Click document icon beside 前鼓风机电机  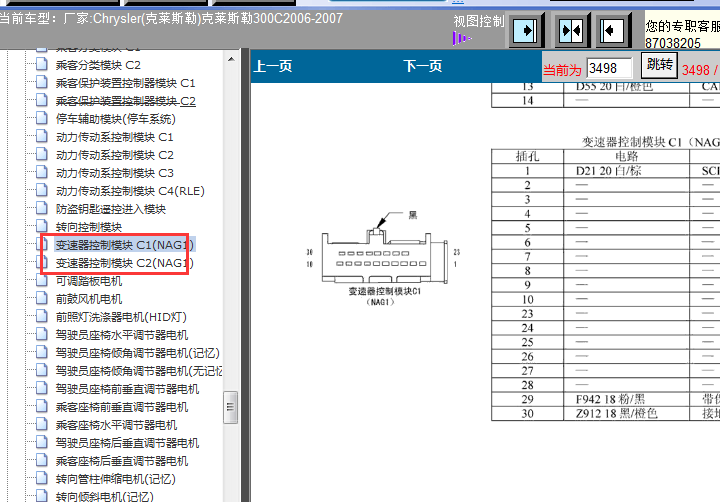(x=41, y=298)
